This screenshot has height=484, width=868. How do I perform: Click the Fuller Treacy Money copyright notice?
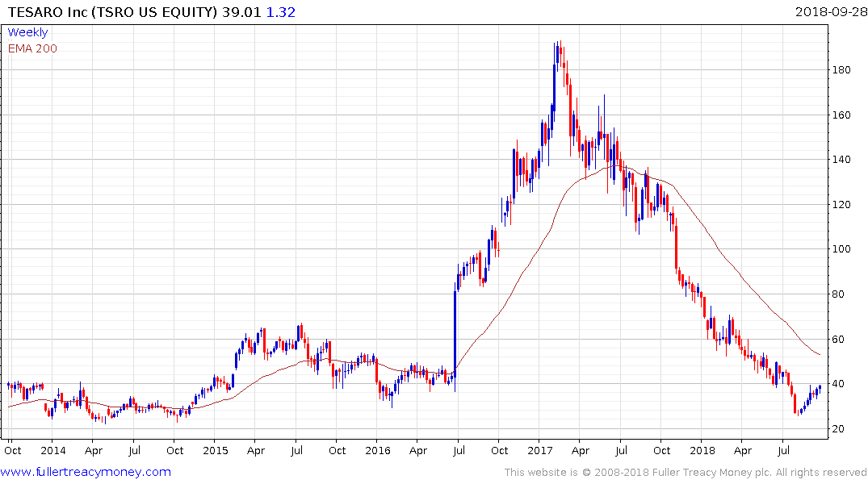[686, 473]
